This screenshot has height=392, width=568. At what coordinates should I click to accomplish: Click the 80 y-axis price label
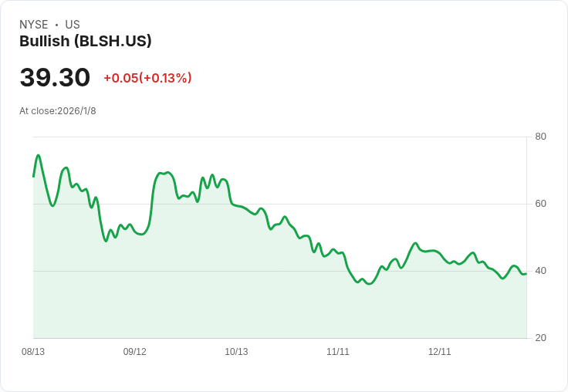click(540, 137)
